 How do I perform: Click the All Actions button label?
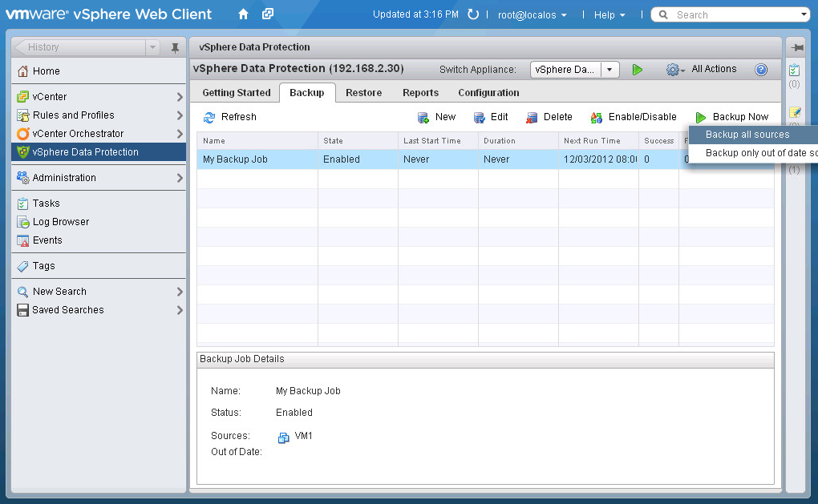714,69
